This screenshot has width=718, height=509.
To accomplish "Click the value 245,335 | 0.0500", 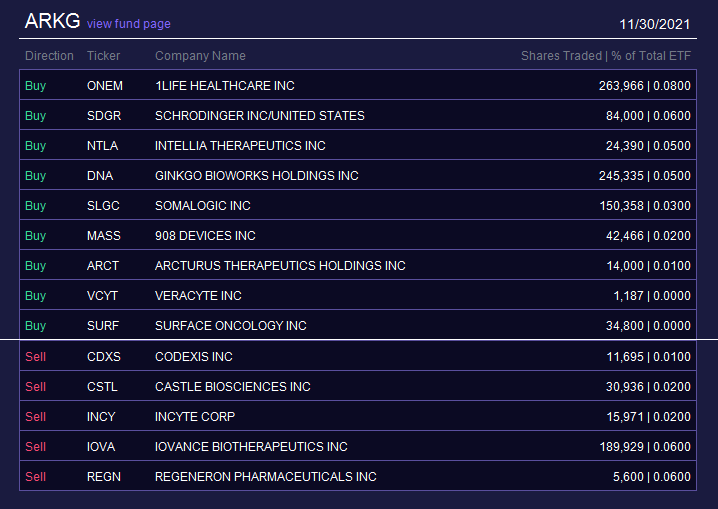I will pos(645,176).
